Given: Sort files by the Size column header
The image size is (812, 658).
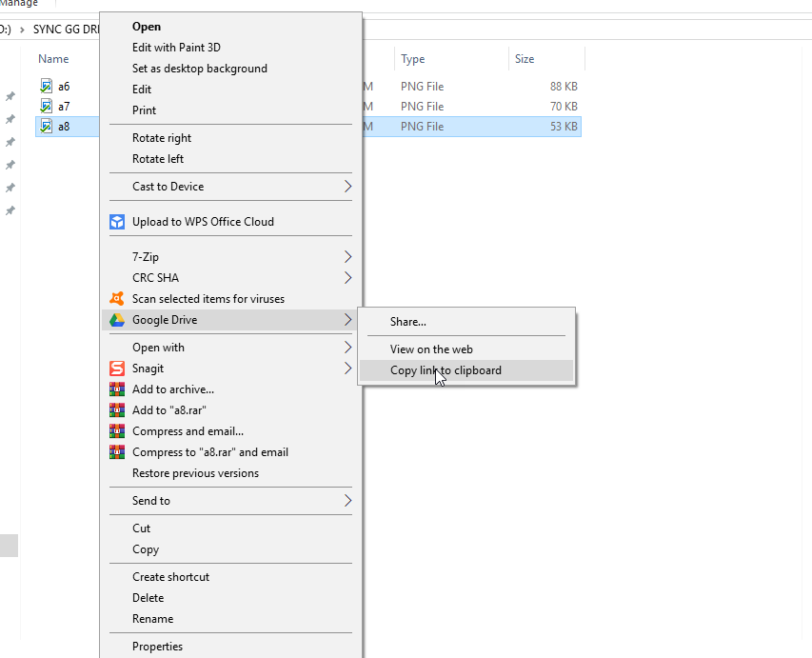Looking at the screenshot, I should coord(525,59).
